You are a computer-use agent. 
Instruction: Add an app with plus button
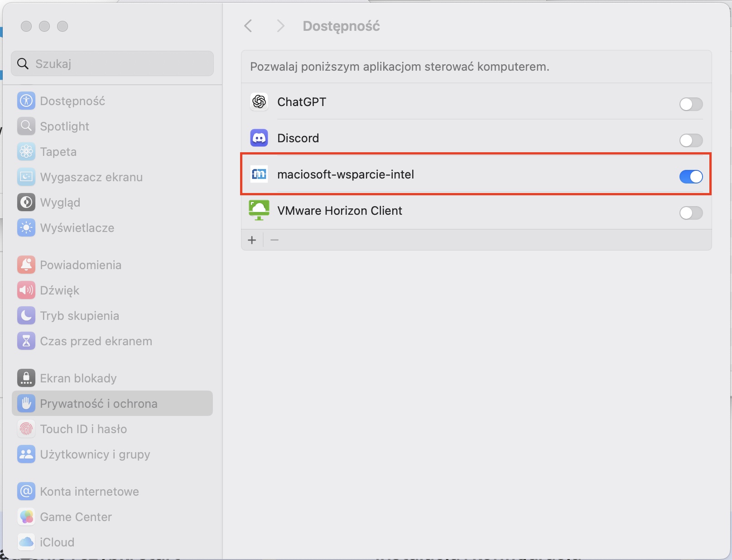(x=252, y=240)
